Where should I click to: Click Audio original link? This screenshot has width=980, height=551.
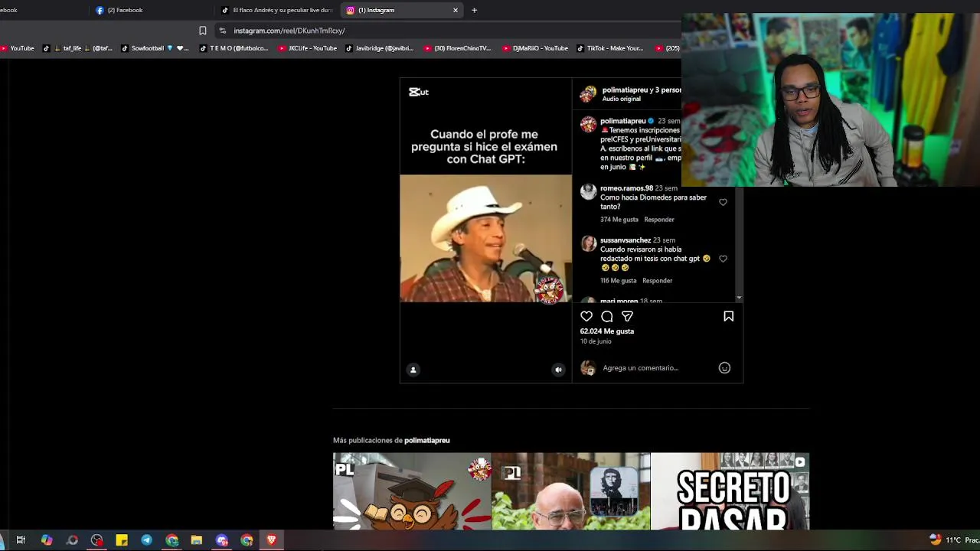[621, 99]
